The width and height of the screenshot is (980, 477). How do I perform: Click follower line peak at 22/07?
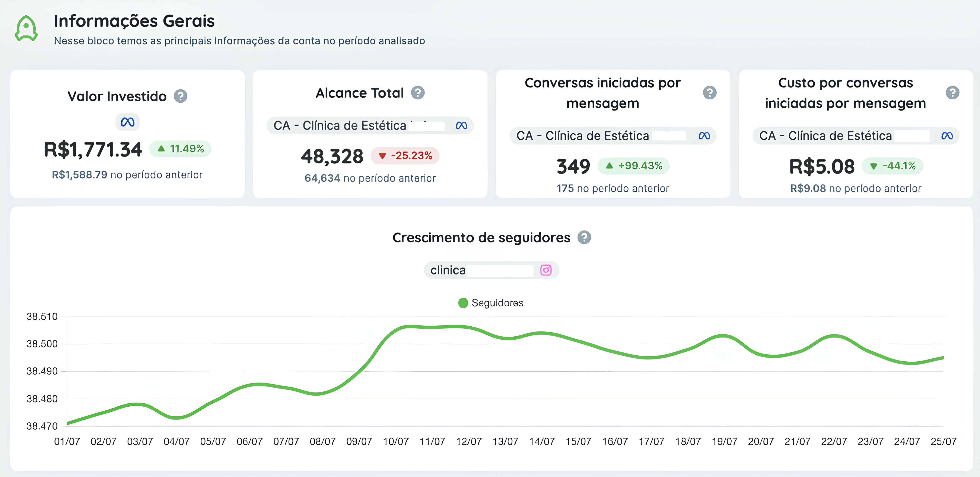[x=834, y=336]
